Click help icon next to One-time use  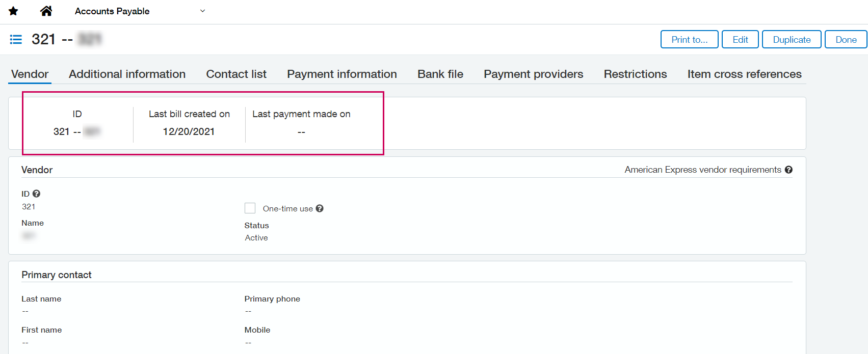(320, 208)
